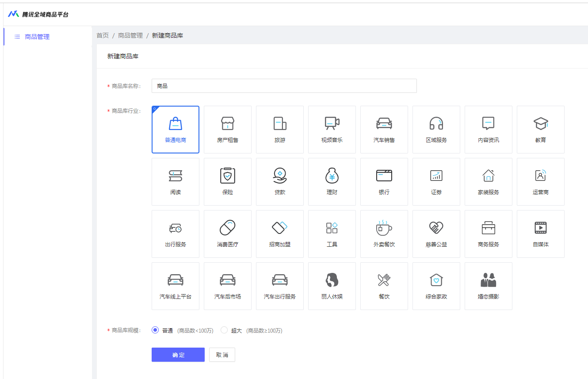Pick the 外卖餐饮 cup icon

[x=384, y=228]
